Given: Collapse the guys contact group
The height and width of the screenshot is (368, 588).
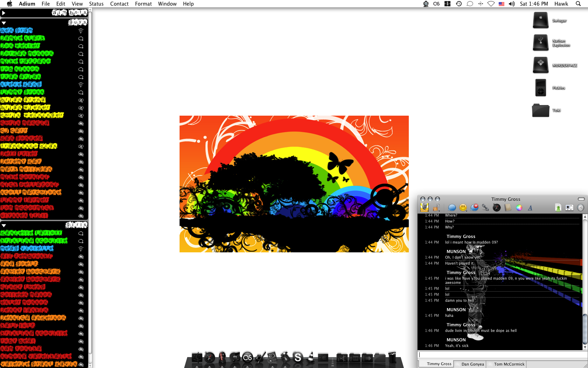Looking at the screenshot, I should coord(3,23).
